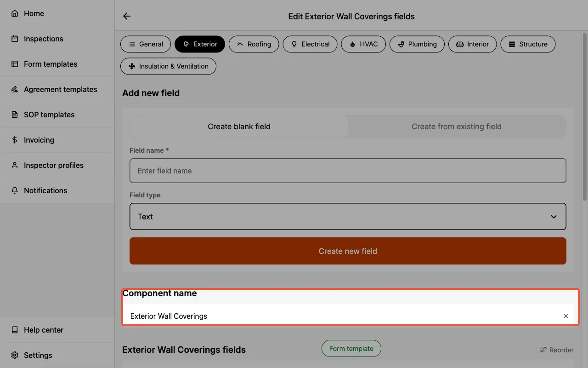Click the Enter field name input box
This screenshot has height=368, width=588.
pos(348,170)
